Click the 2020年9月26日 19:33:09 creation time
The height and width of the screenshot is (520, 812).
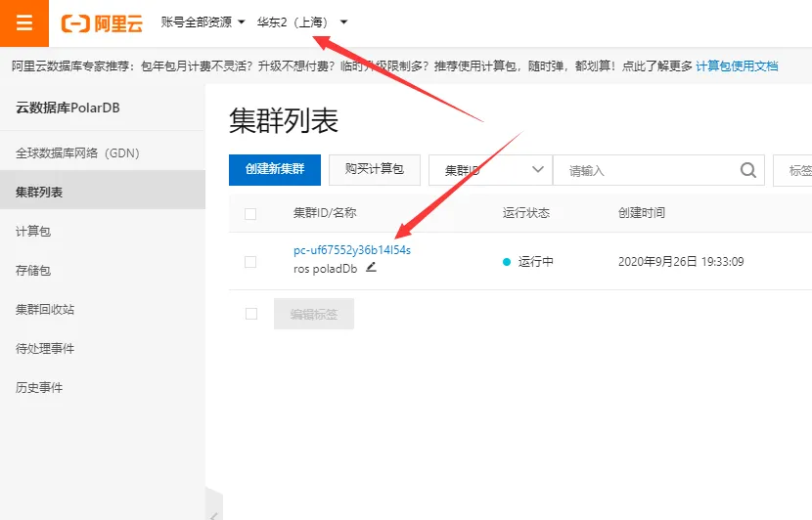click(681, 262)
